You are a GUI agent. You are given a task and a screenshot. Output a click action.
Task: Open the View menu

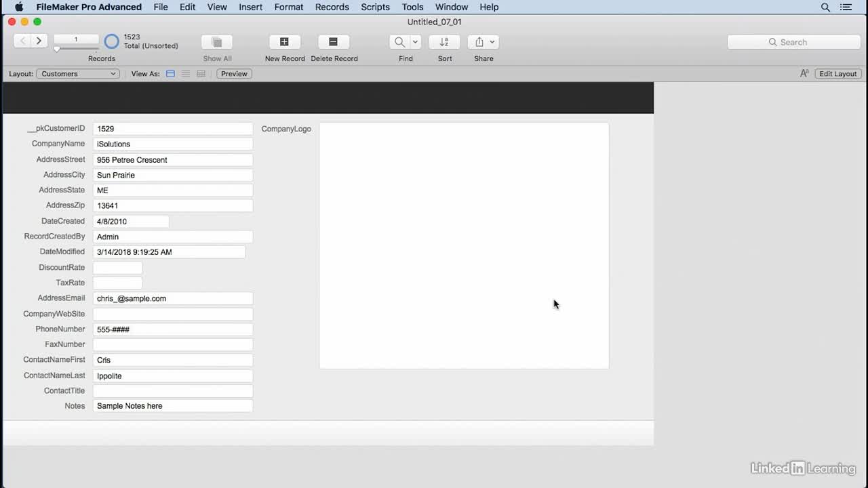217,7
